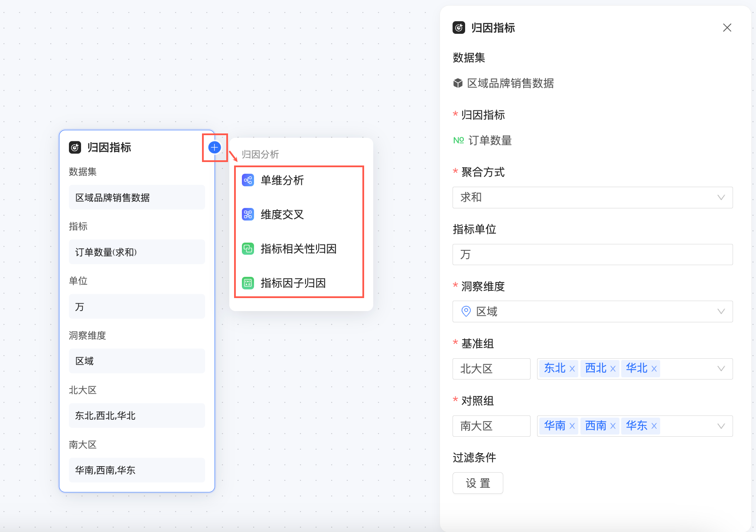Image resolution: width=756 pixels, height=532 pixels.
Task: Remove the 华东 tag from 对照组
Action: 654,426
